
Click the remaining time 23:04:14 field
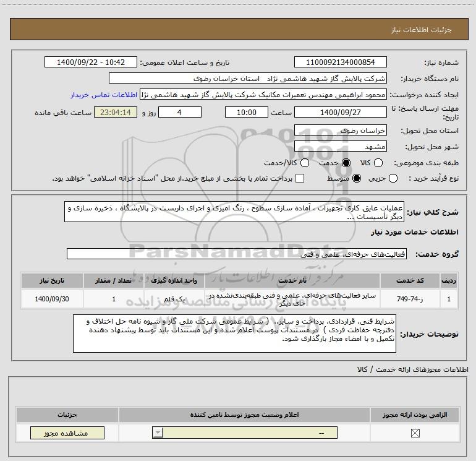pos(116,112)
